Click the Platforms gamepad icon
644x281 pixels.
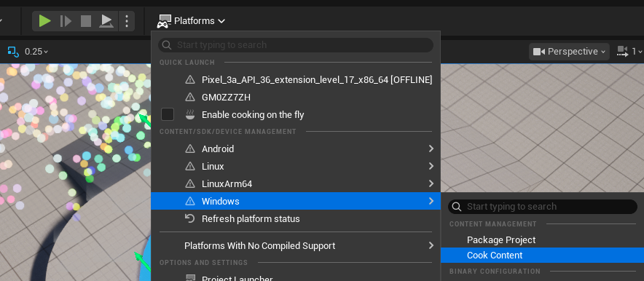tap(163, 21)
